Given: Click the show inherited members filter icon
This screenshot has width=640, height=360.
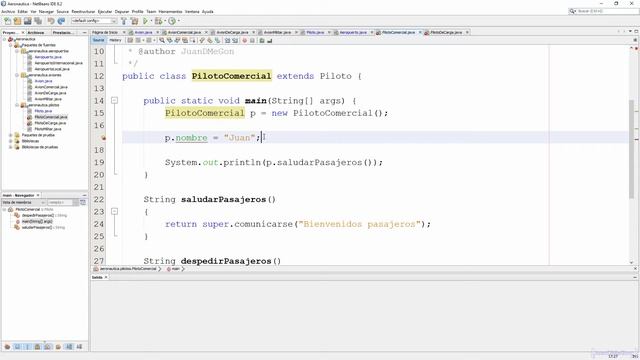Looking at the screenshot, I should (7, 347).
